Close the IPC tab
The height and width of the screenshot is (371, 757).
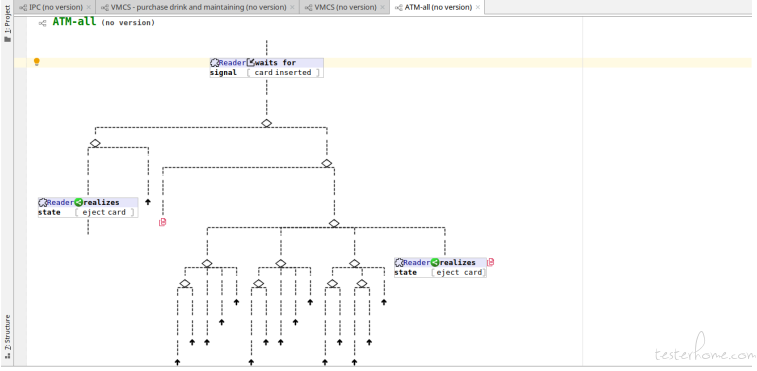point(88,7)
